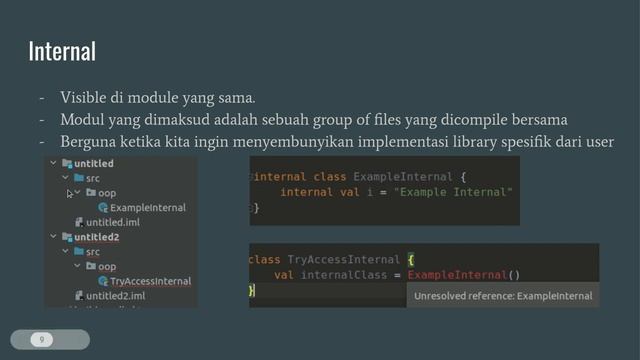Select the untitled module name

[x=94, y=164]
